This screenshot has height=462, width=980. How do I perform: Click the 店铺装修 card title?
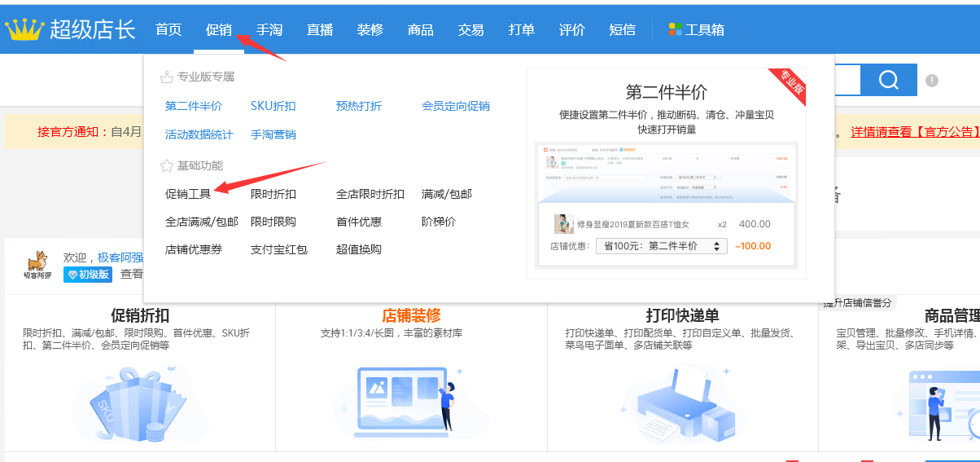pyautogui.click(x=411, y=315)
